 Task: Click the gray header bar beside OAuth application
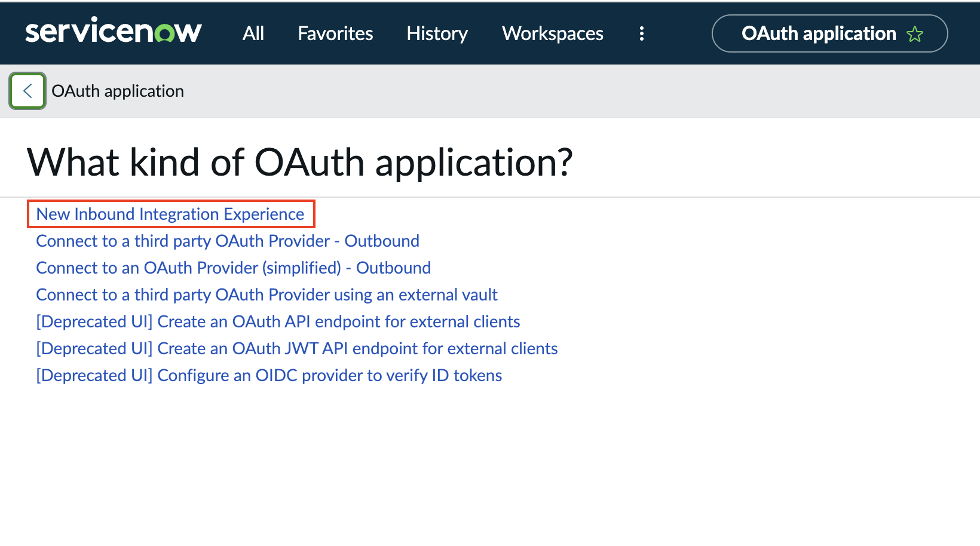(580, 91)
